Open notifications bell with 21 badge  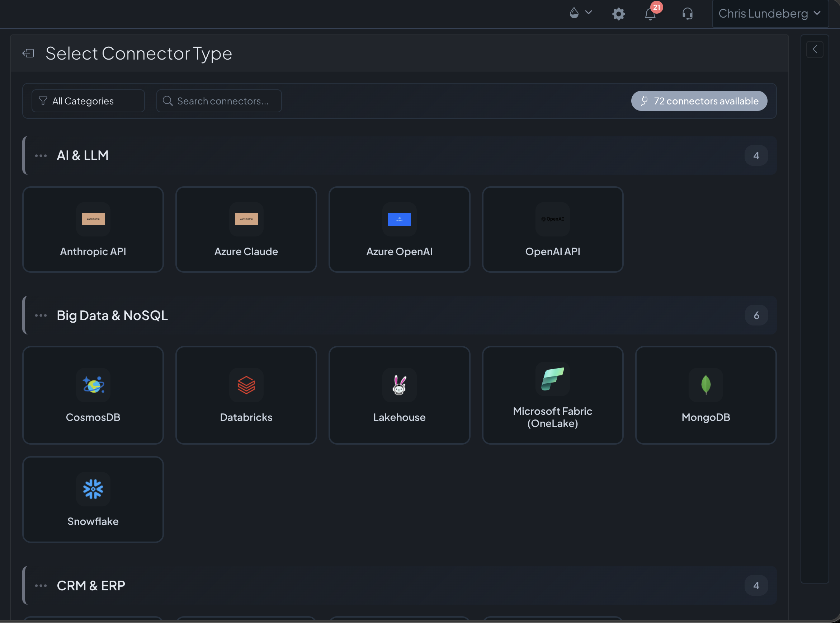point(651,14)
